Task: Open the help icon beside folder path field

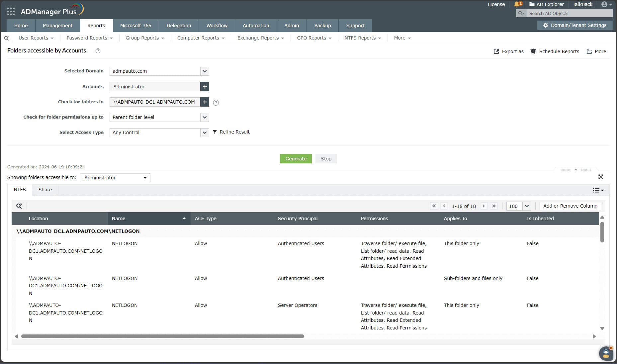Action: (x=216, y=103)
